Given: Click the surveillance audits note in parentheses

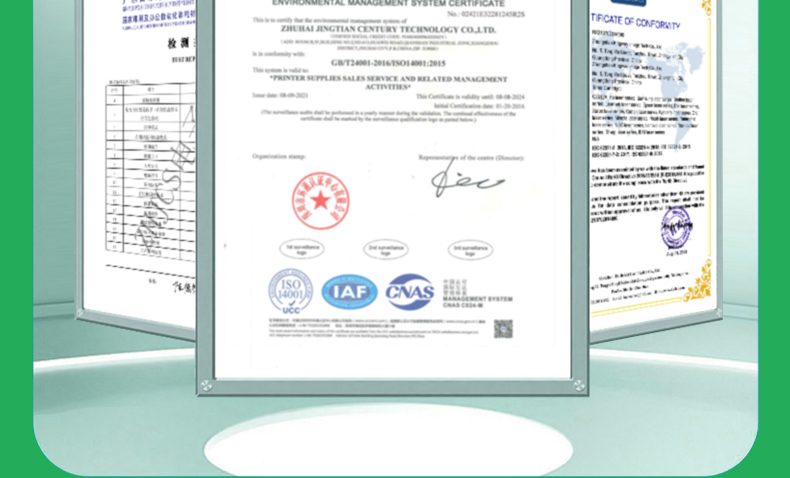Looking at the screenshot, I should pyautogui.click(x=388, y=116).
